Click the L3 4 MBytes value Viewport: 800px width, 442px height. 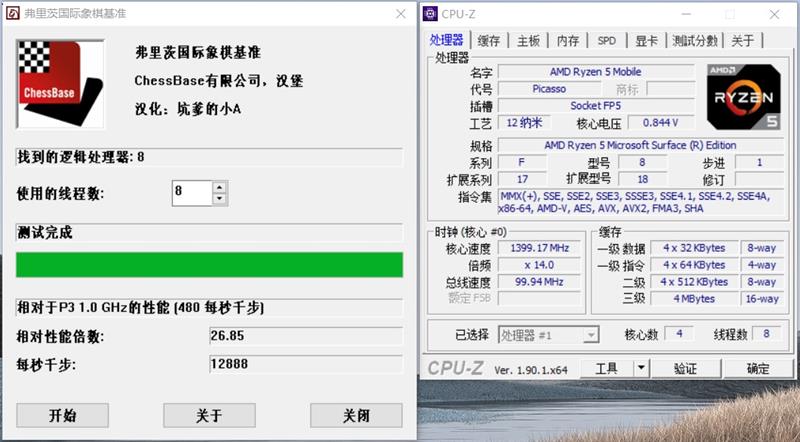[x=694, y=299]
